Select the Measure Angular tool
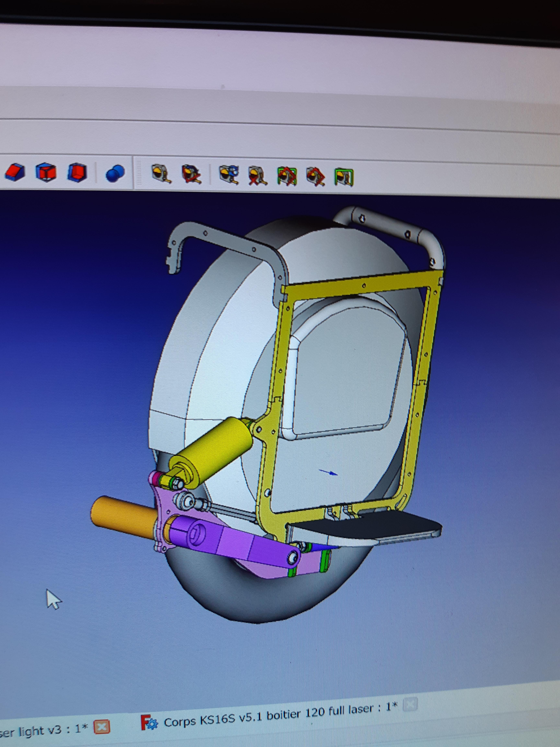This screenshot has height=747, width=560. [191, 174]
